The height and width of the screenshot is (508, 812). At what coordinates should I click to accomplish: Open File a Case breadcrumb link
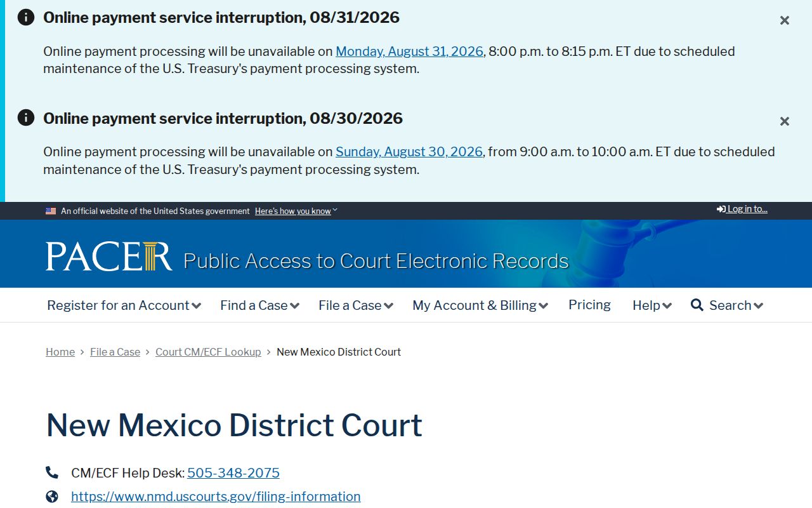(115, 352)
